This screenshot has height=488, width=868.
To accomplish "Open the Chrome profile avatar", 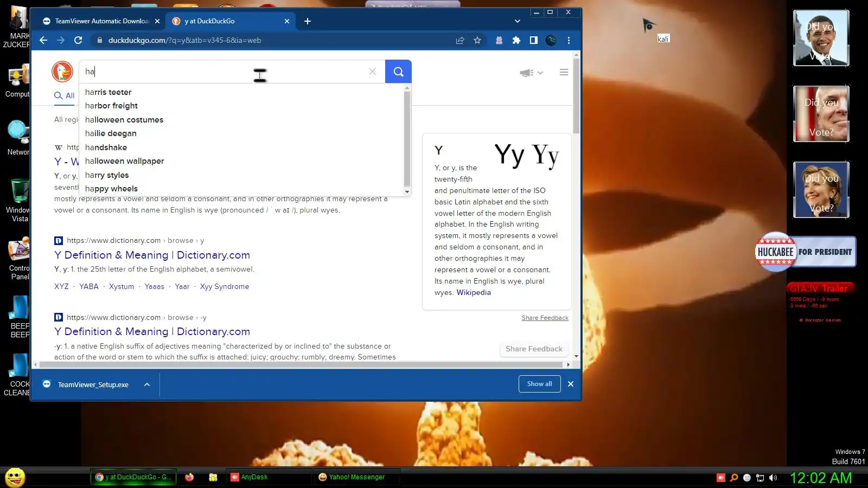I will [551, 40].
